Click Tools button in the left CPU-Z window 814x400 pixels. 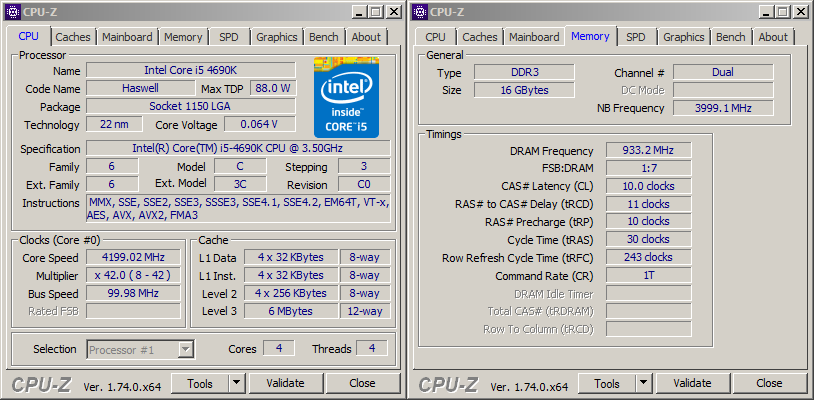[200, 383]
